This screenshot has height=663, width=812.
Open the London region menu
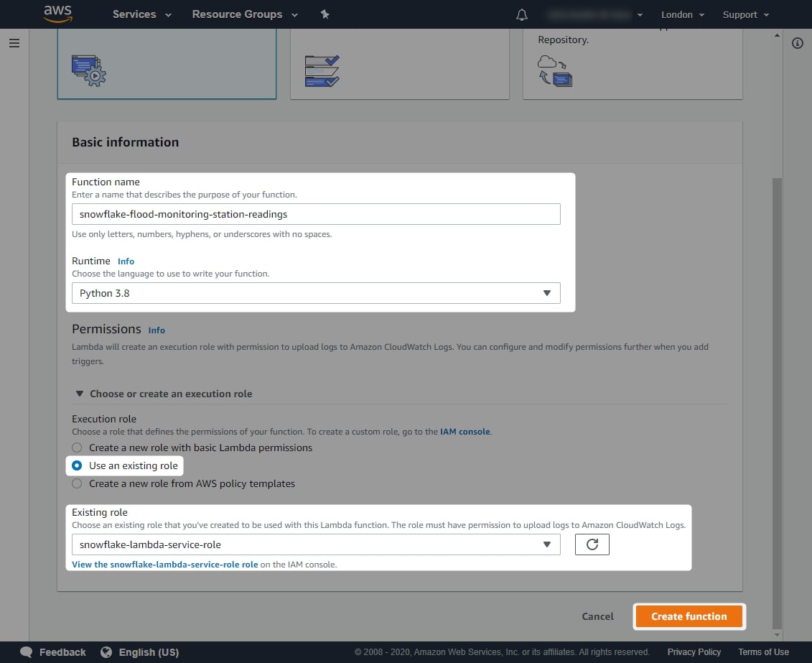point(683,14)
